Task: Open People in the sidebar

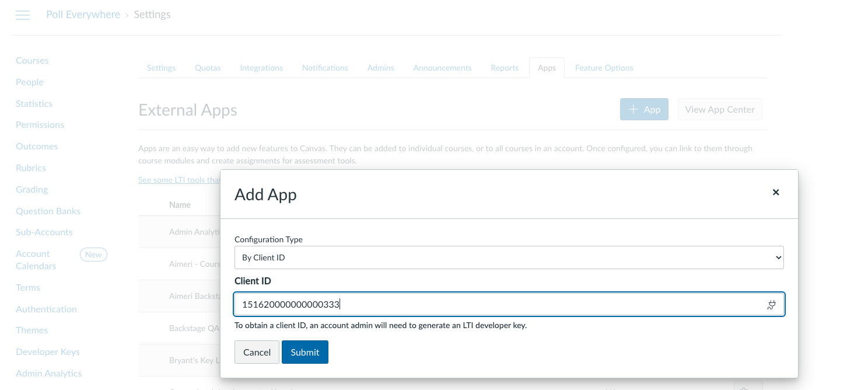Action: pyautogui.click(x=30, y=82)
